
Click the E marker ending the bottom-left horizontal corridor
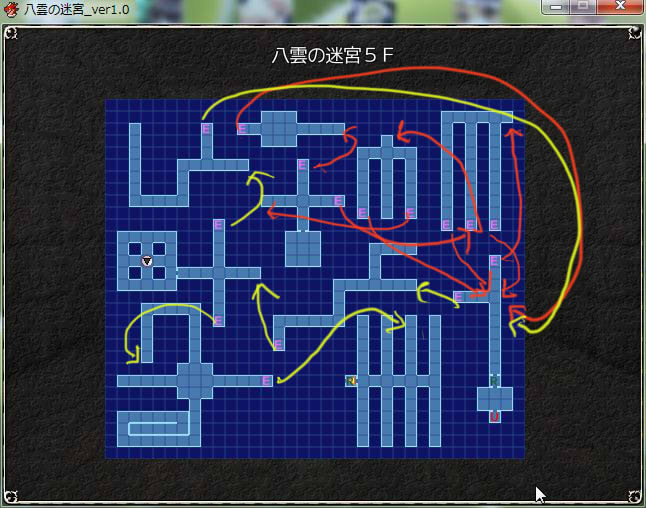coord(267,381)
